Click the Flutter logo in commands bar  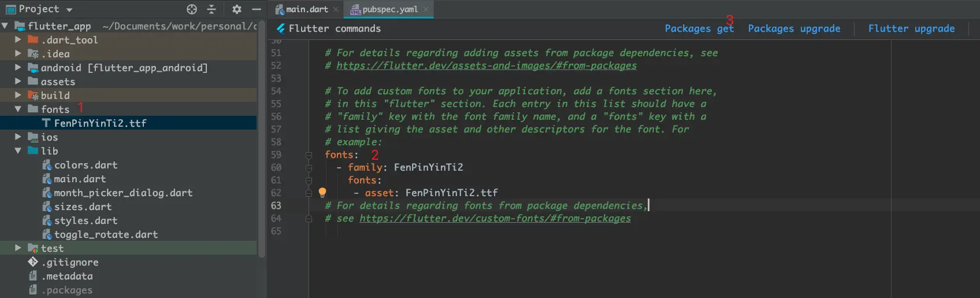click(x=281, y=28)
